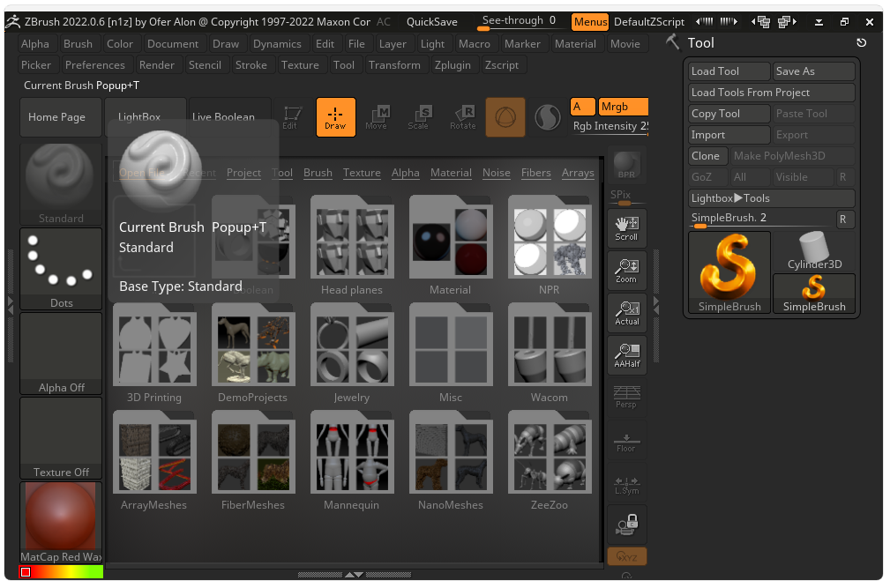The height and width of the screenshot is (588, 890).
Task: Select the large SimpleBrush tool thumbnail
Action: (x=729, y=272)
